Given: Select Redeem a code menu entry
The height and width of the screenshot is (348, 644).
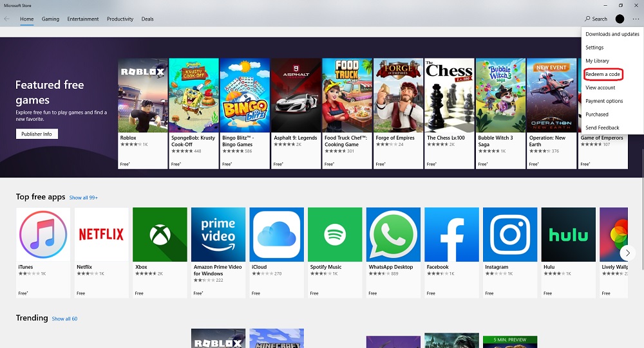Looking at the screenshot, I should click(x=603, y=74).
